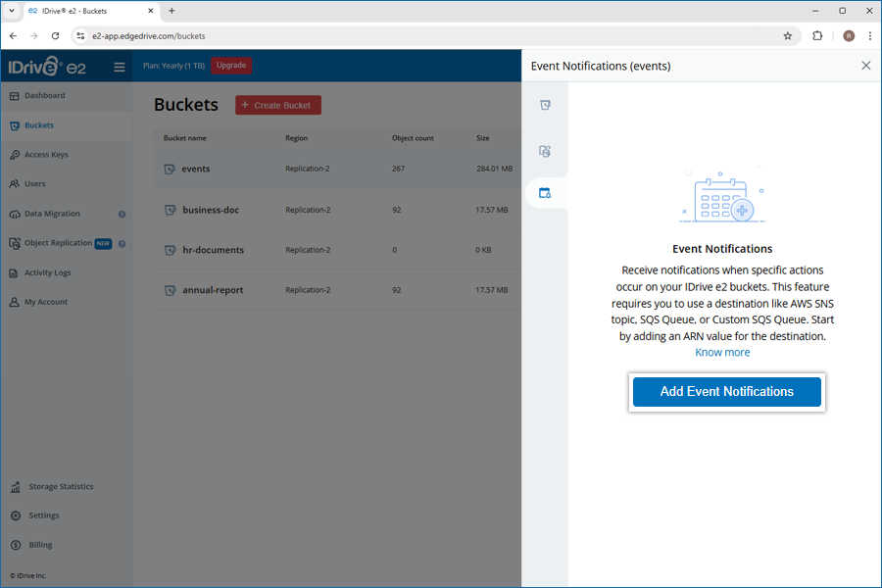This screenshot has width=882, height=588.
Task: Click the Access Keys key icon
Action: pos(15,155)
